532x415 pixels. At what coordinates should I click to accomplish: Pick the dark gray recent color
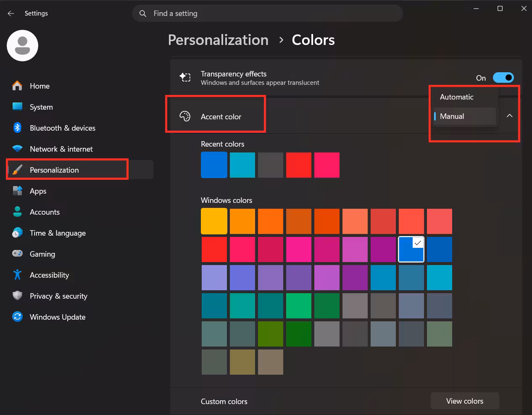pos(271,165)
